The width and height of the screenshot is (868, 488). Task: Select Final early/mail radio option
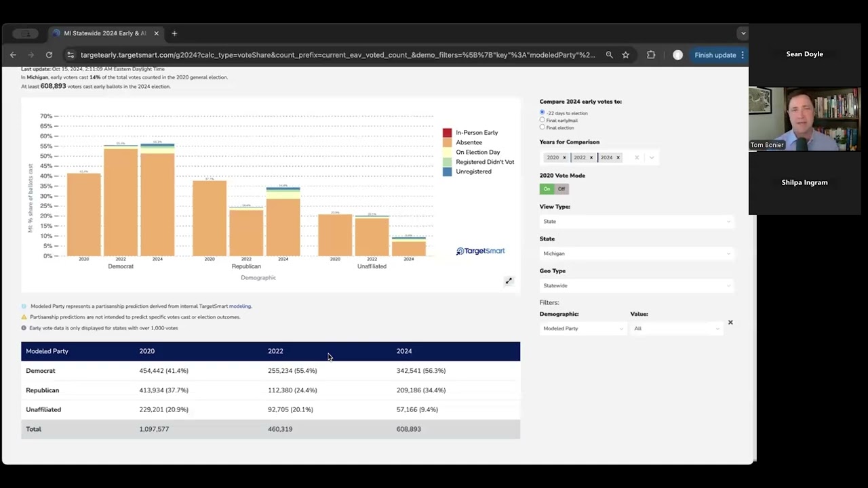click(x=542, y=120)
